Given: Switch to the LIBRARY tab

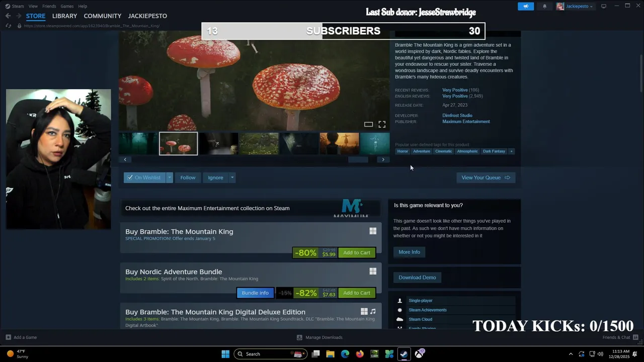Looking at the screenshot, I should [x=64, y=16].
